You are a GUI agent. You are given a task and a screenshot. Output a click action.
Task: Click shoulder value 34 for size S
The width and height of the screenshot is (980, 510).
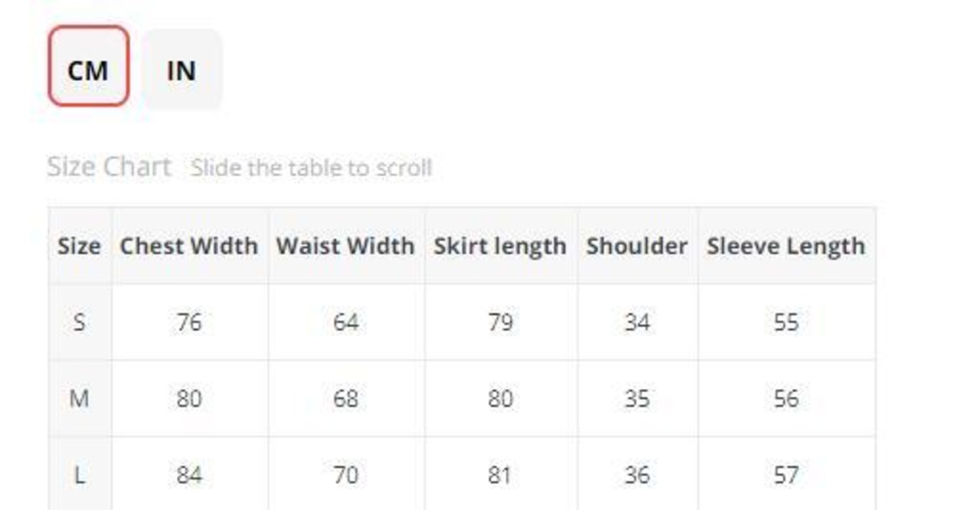pos(637,322)
